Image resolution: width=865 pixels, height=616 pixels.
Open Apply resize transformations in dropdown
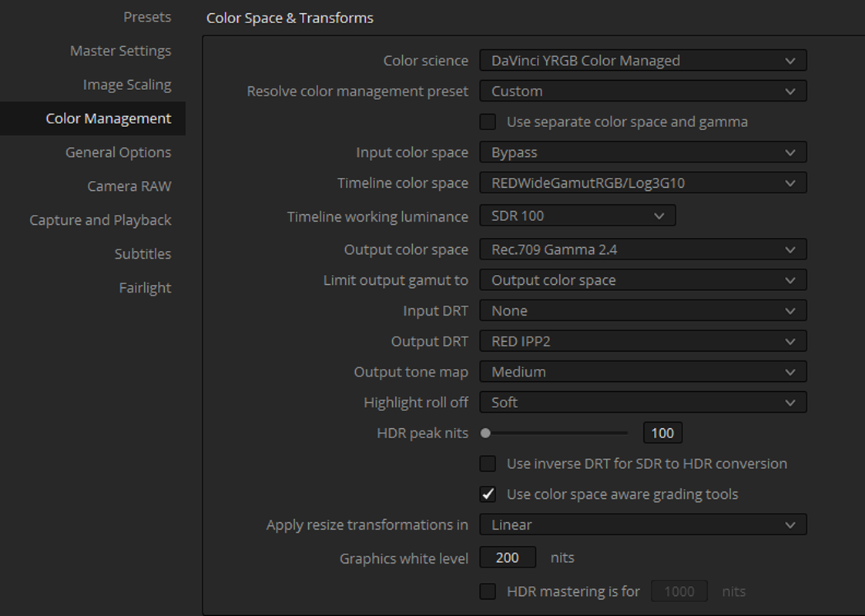pyautogui.click(x=643, y=524)
